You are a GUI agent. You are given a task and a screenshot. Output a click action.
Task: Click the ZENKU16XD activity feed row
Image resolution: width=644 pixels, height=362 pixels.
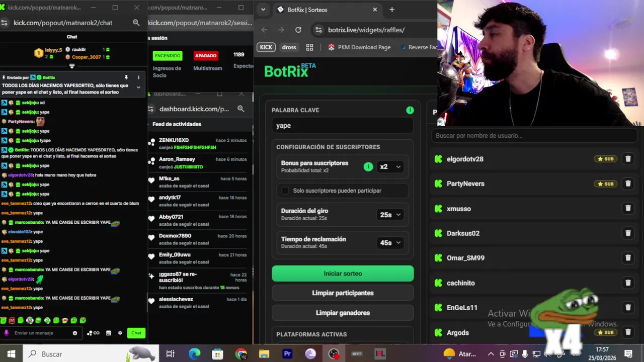pos(199,144)
